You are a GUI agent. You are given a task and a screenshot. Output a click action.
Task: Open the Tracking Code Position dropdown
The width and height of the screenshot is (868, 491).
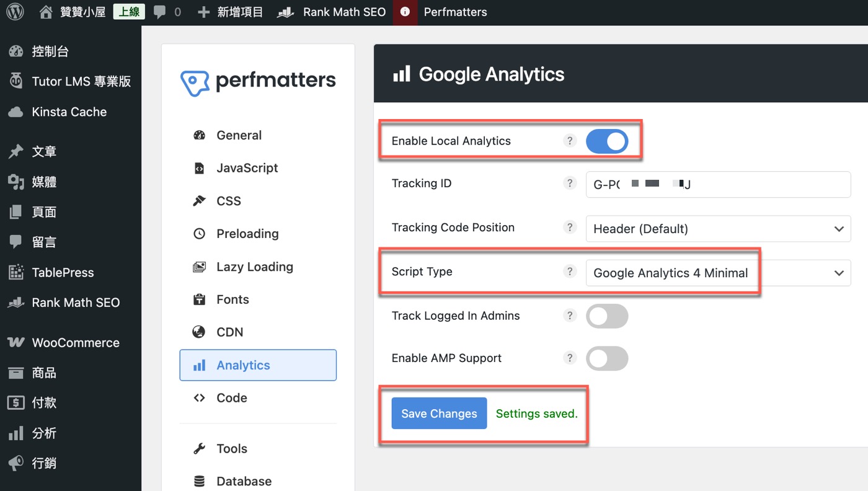718,229
